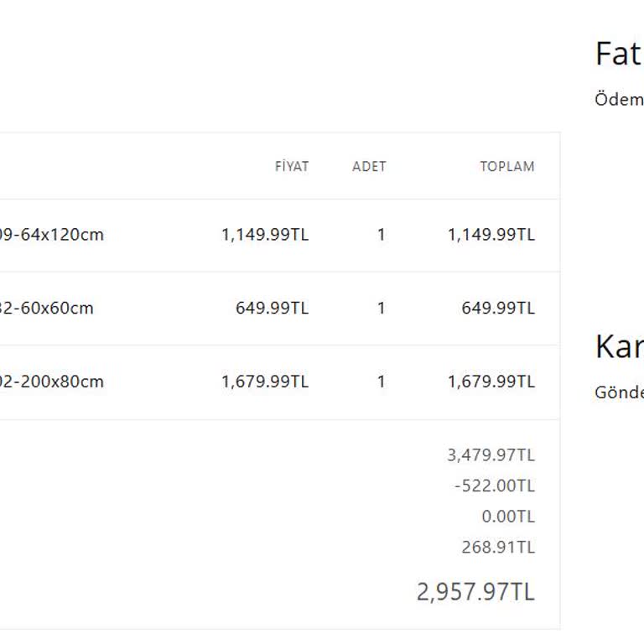Click the TOPLAM column header

tap(506, 166)
